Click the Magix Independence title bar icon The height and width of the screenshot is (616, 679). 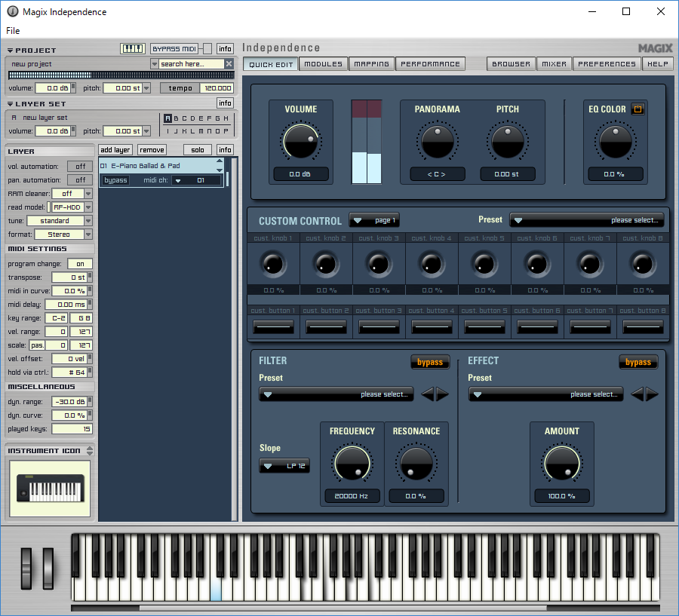13,11
